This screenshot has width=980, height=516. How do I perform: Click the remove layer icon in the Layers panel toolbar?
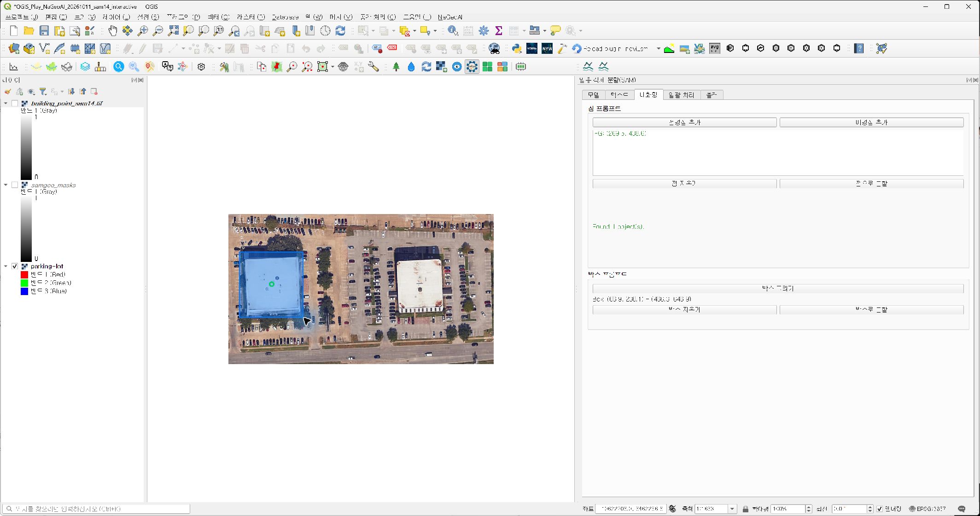coord(94,92)
